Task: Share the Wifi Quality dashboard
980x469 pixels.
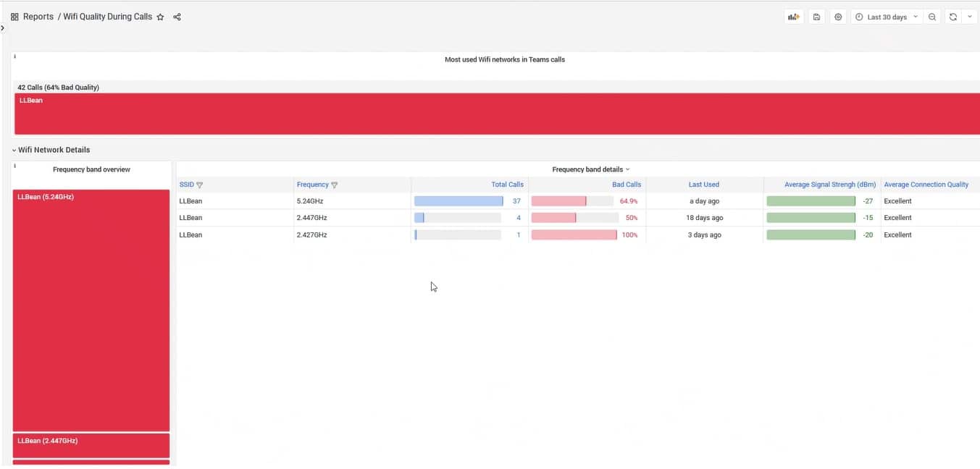Action: click(x=177, y=17)
